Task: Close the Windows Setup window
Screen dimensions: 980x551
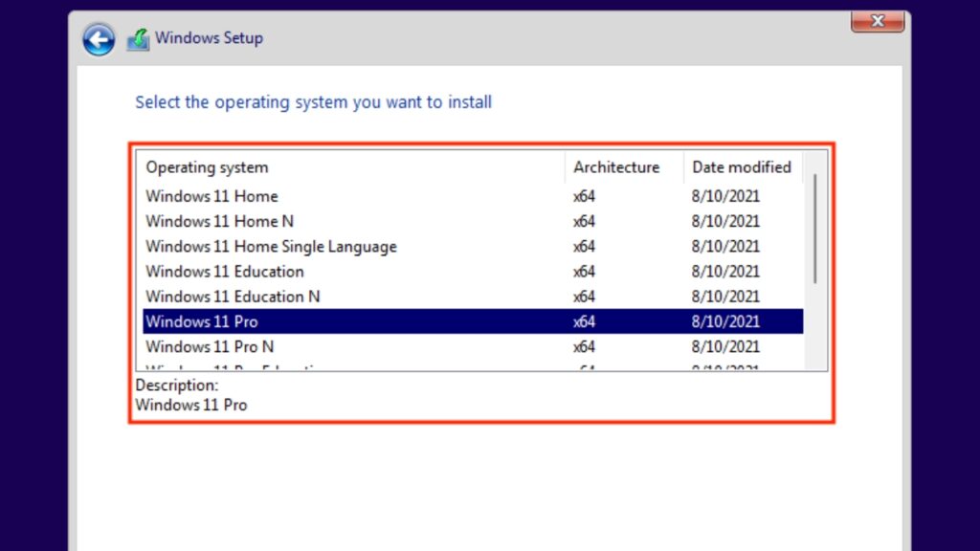Action: click(x=877, y=20)
